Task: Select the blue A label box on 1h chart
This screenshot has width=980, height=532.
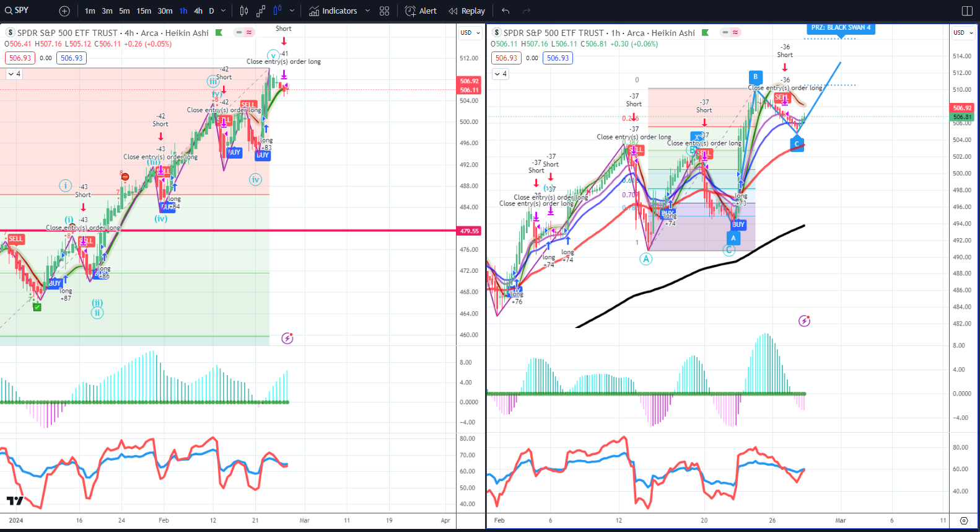Action: click(733, 238)
